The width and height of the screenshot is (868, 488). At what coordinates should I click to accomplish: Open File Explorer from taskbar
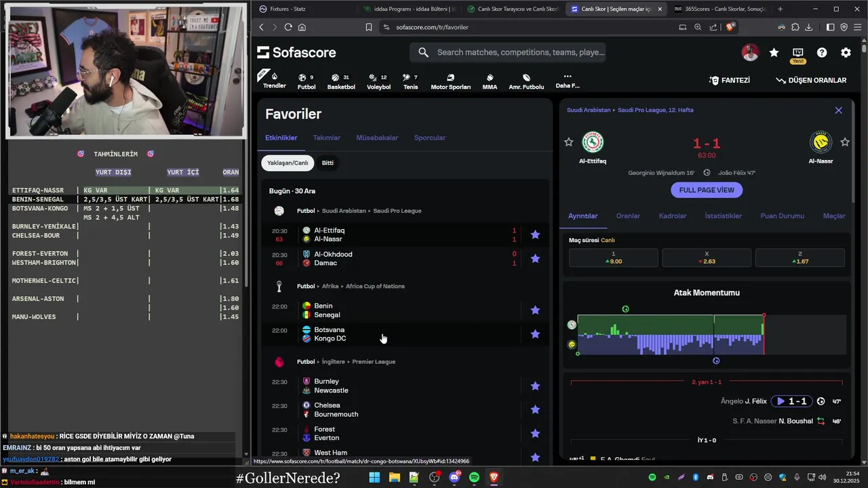394,477
